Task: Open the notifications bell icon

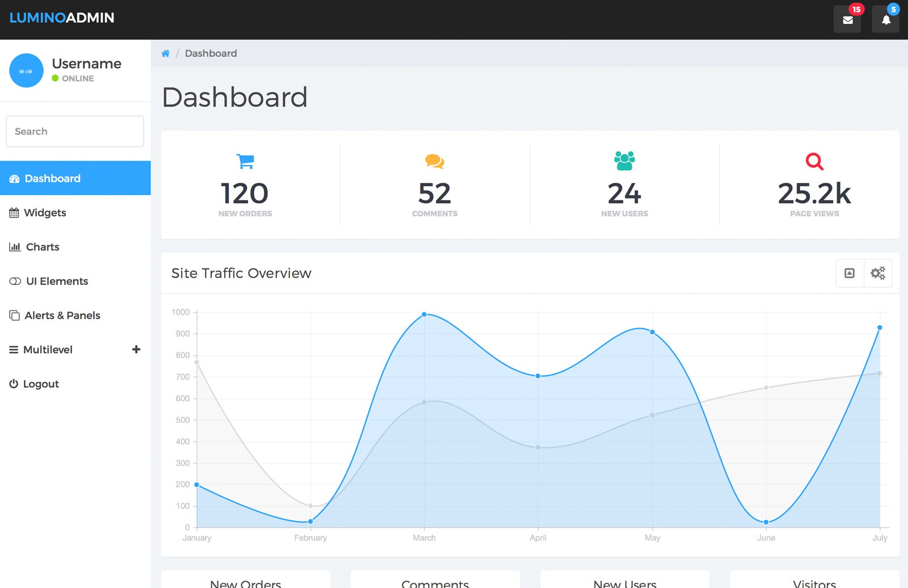Action: (885, 19)
